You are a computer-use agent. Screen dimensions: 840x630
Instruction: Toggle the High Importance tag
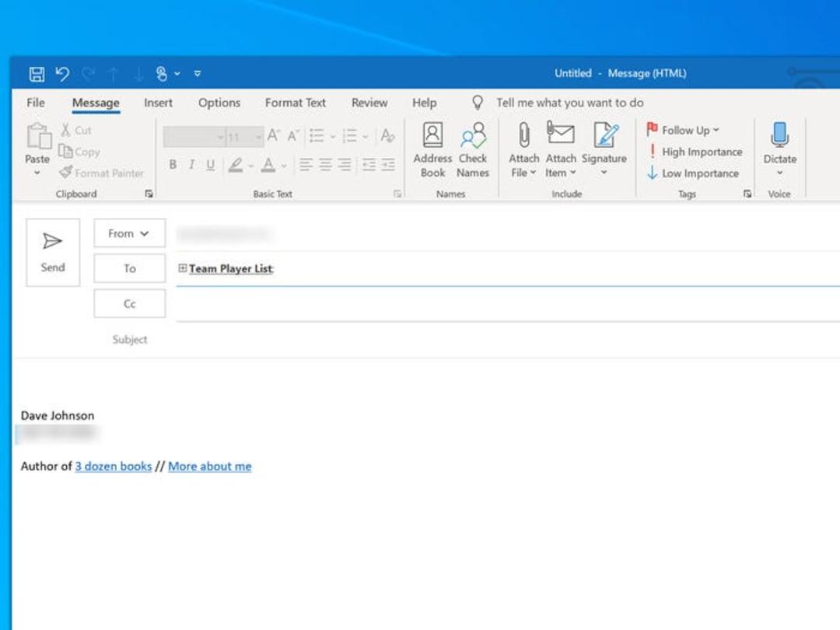tap(695, 152)
